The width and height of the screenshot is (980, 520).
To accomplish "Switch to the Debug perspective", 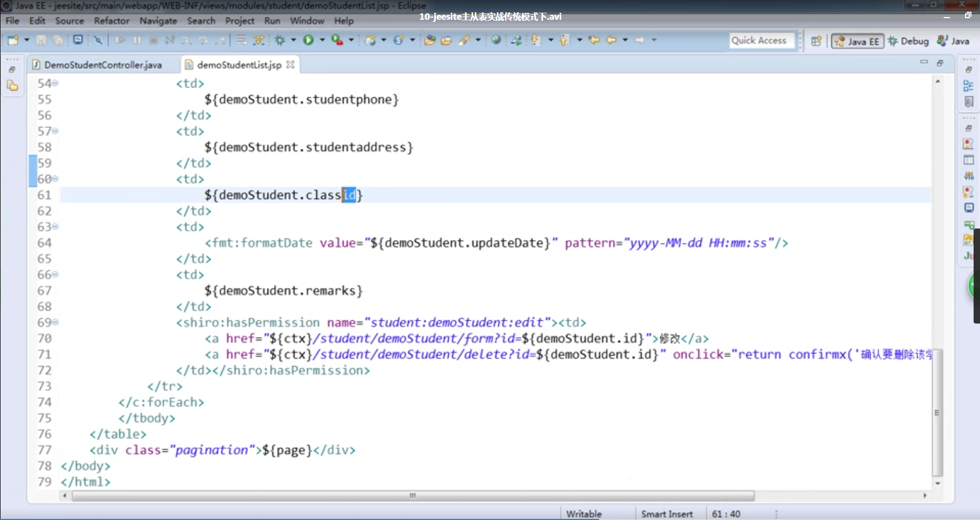I will tap(909, 41).
